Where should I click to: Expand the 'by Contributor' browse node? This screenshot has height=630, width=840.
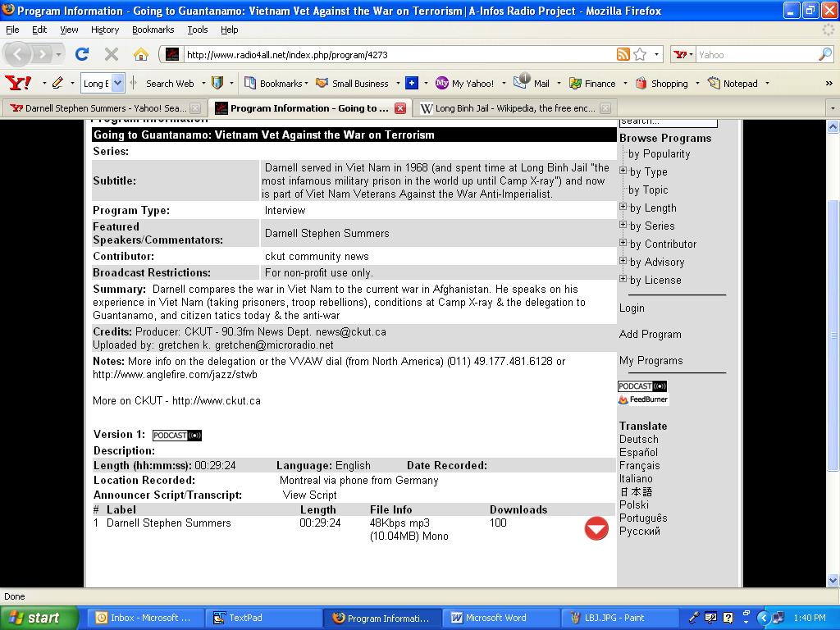(623, 244)
